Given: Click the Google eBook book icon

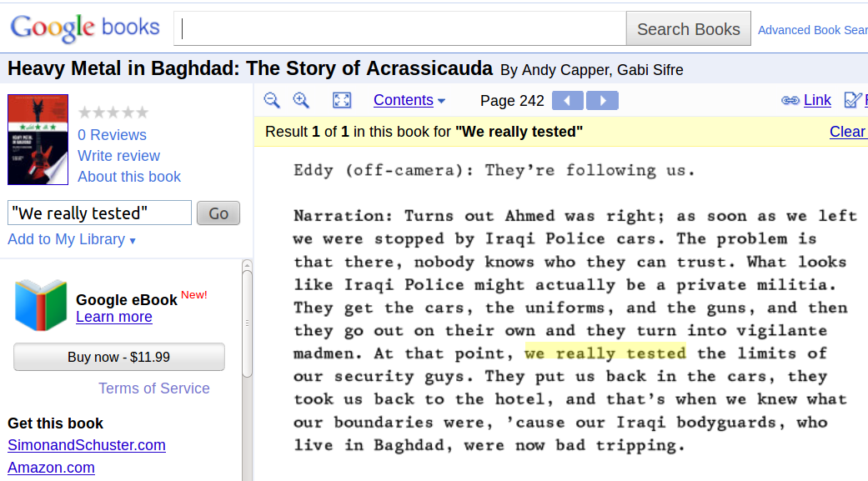Looking at the screenshot, I should coord(41,305).
